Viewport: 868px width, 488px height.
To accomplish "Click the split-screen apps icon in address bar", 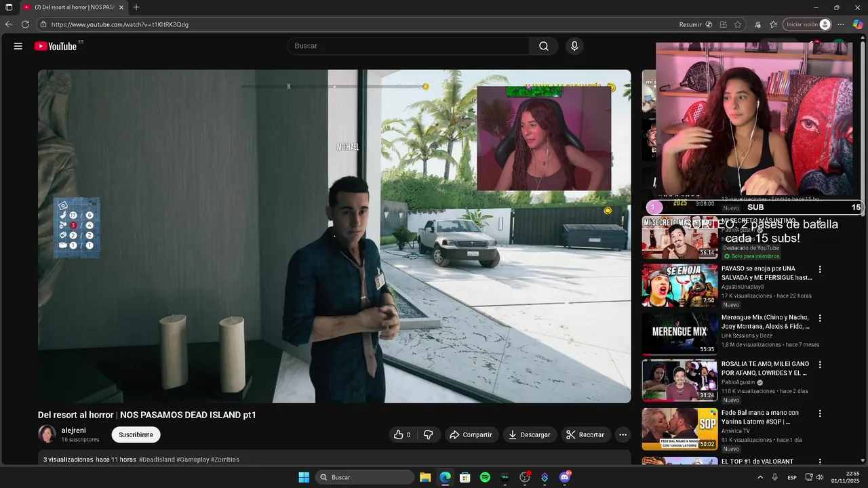I will pyautogui.click(x=723, y=24).
